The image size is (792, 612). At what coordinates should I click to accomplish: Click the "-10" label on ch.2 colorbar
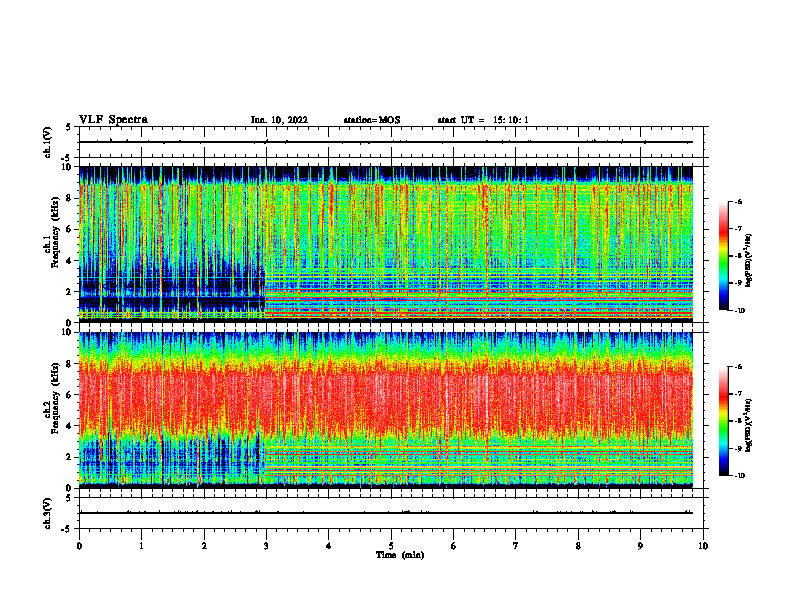(x=740, y=475)
